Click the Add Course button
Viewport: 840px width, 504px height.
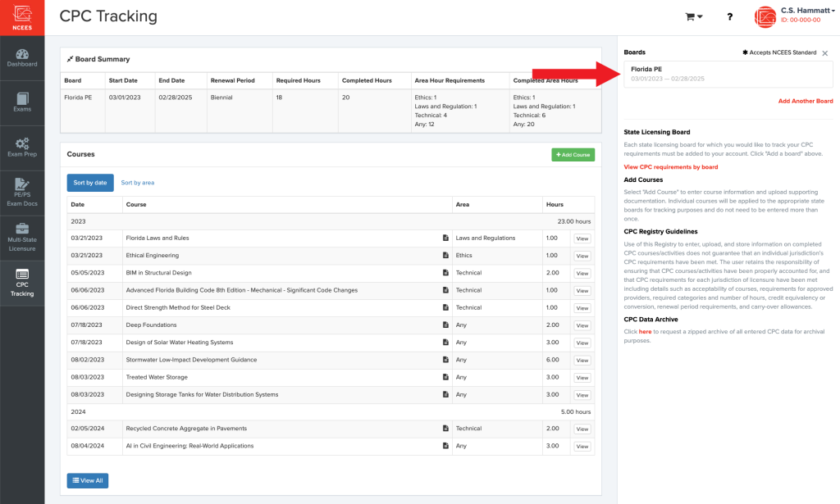pyautogui.click(x=573, y=154)
